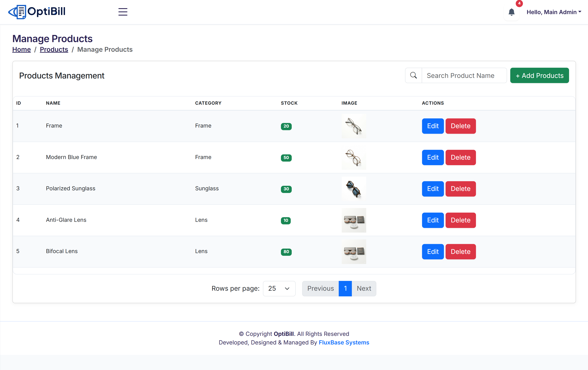Edit the Anti-Glare Lens product
Image resolution: width=588 pixels, height=370 pixels.
pyautogui.click(x=433, y=220)
